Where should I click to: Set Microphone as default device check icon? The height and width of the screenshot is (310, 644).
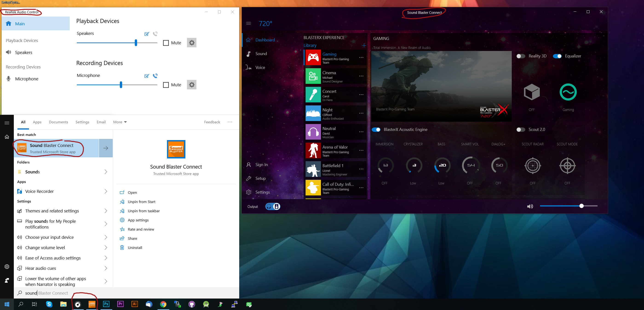pos(147,76)
